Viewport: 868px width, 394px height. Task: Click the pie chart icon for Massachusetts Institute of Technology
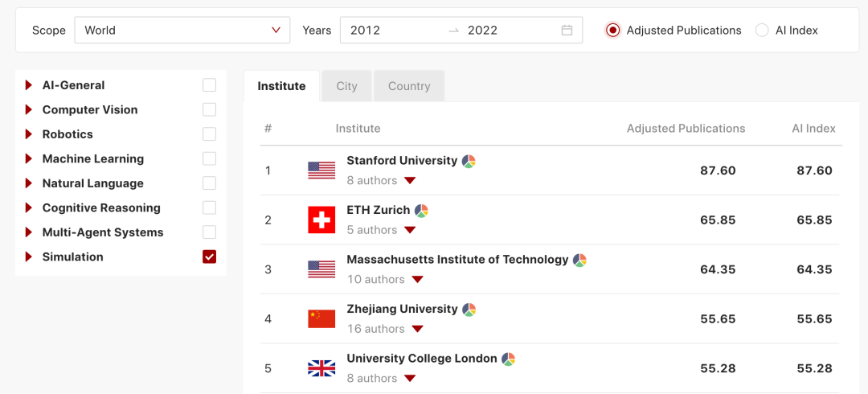point(579,260)
